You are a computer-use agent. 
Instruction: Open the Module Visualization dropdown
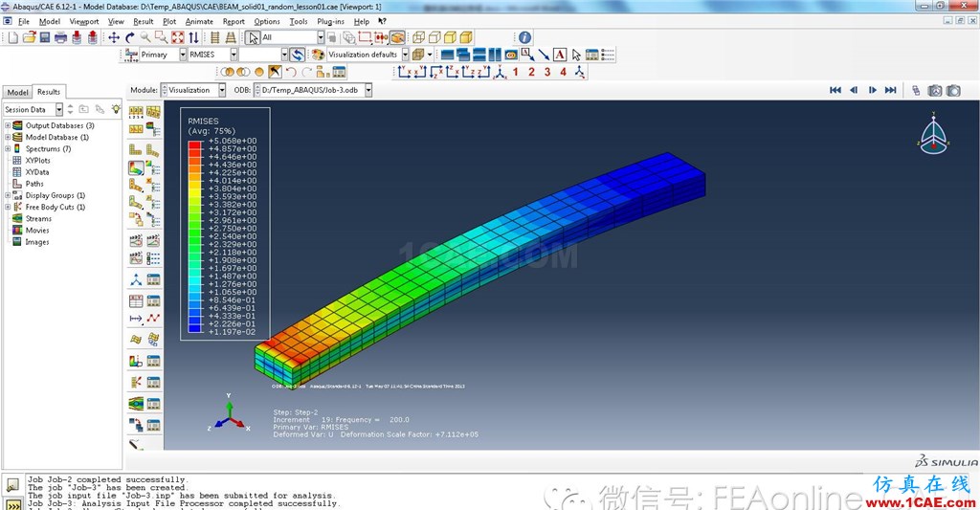point(222,91)
